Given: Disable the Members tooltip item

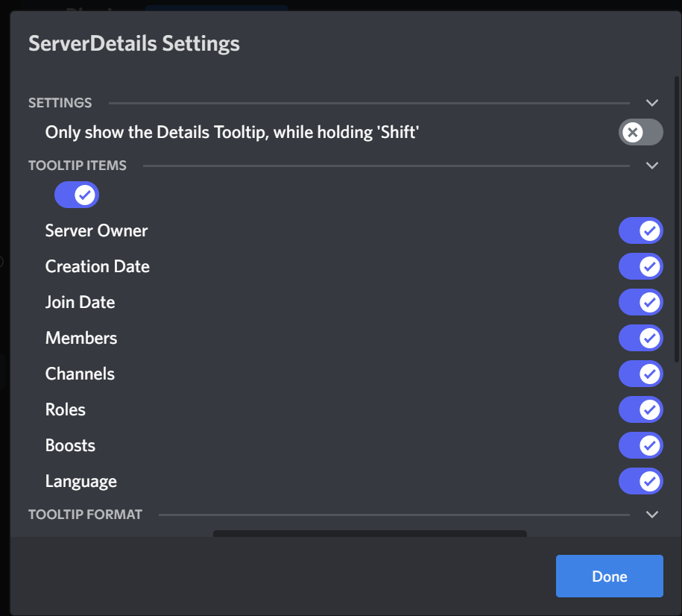Looking at the screenshot, I should pyautogui.click(x=640, y=338).
